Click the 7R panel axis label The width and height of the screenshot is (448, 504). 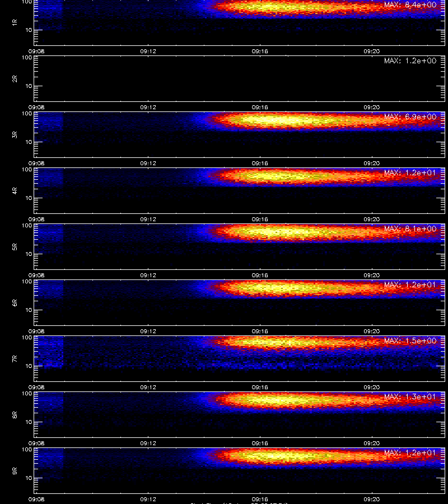15,358
